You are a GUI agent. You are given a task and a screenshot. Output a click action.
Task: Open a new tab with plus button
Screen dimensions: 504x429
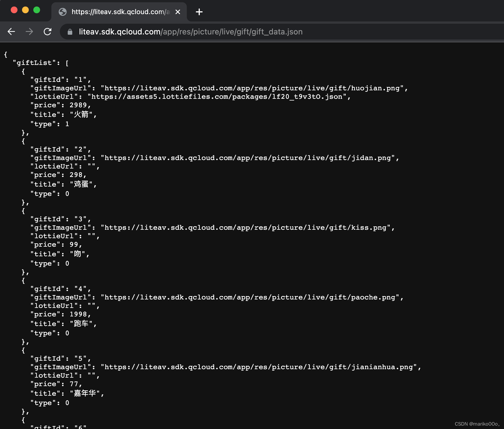pos(199,12)
